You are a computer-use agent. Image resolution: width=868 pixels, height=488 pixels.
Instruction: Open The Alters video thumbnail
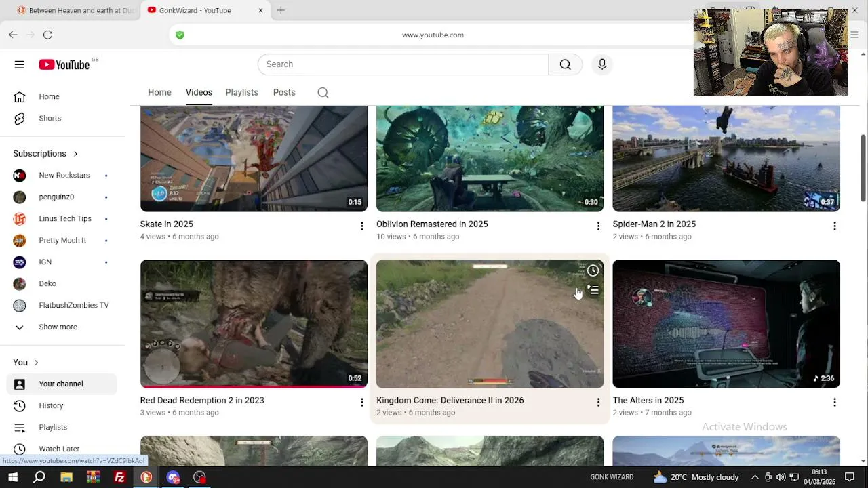(x=726, y=324)
